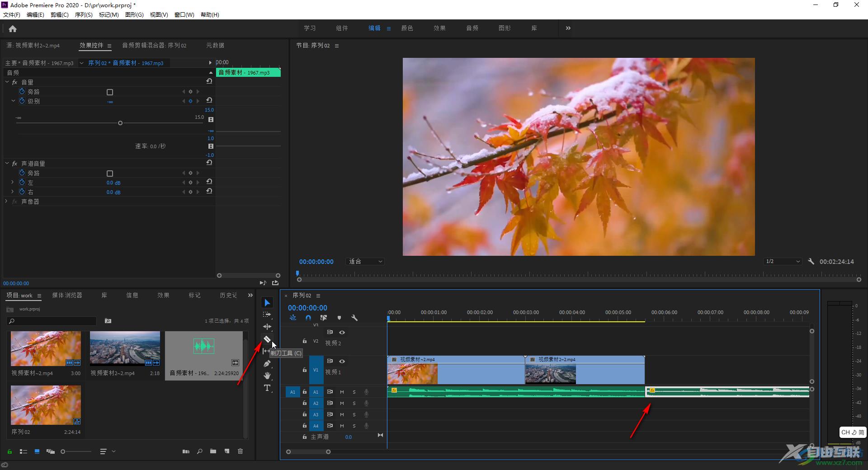Toggle track lock on V1
Image resolution: width=868 pixels, height=470 pixels.
(x=304, y=370)
